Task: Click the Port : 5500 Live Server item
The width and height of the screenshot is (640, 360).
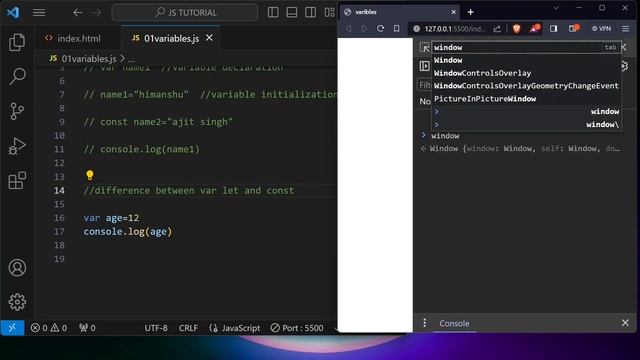Action: (297, 328)
